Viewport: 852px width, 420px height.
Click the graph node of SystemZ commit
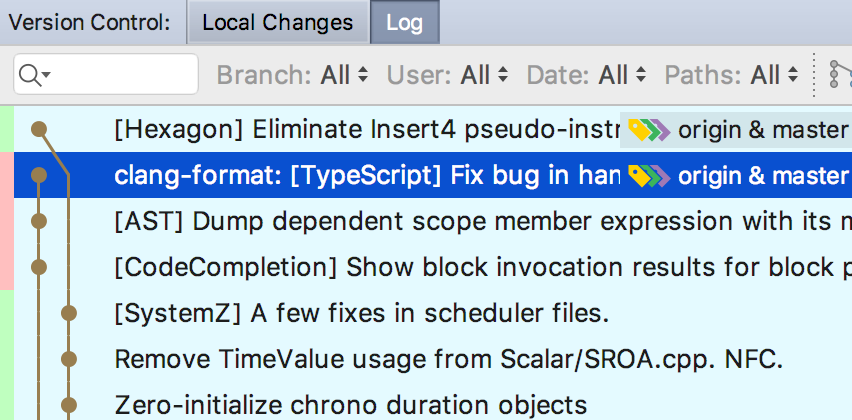(x=68, y=313)
